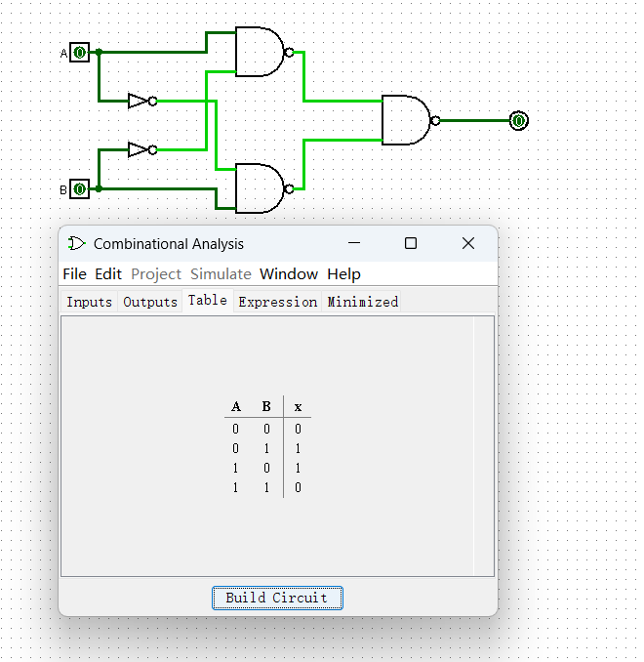Select the rightmost output NAND gate
Image resolution: width=644 pixels, height=662 pixels.
pos(405,120)
